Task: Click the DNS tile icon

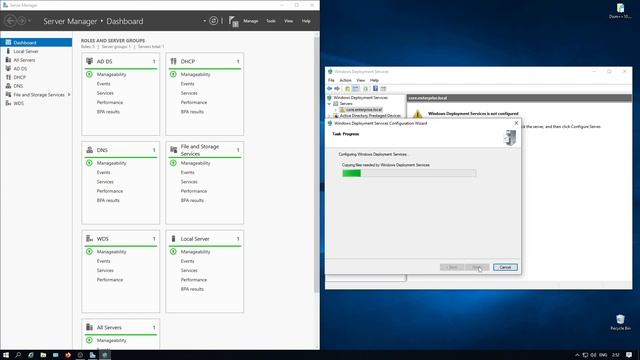Action: point(89,150)
